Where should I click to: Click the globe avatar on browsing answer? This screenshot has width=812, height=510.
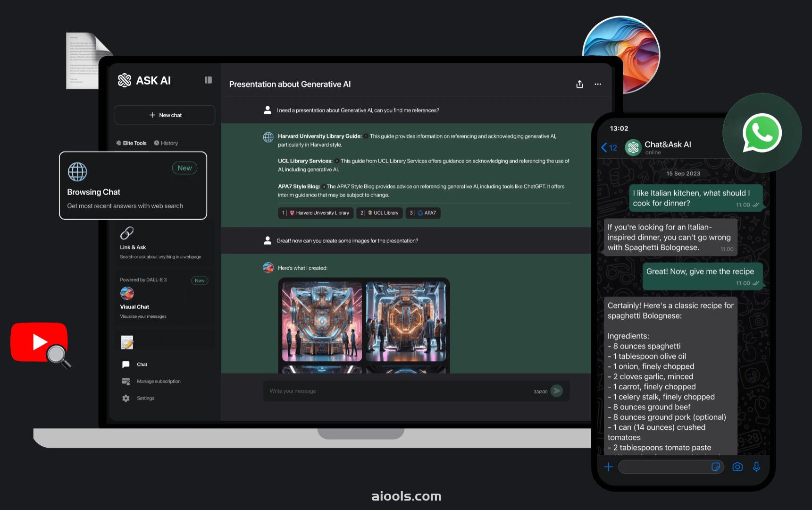click(x=268, y=137)
